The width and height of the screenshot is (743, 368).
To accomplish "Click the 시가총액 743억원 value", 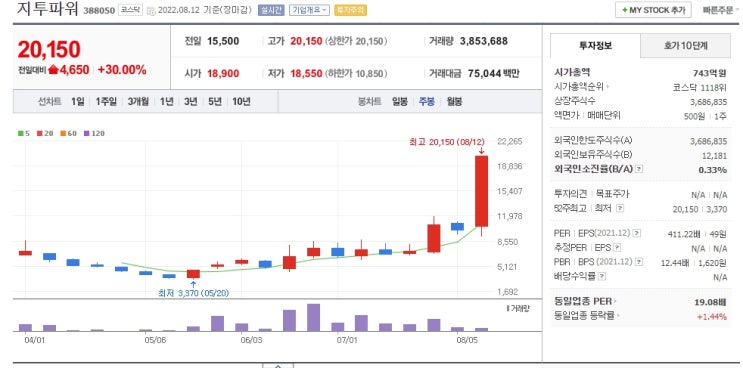I will pyautogui.click(x=709, y=73).
